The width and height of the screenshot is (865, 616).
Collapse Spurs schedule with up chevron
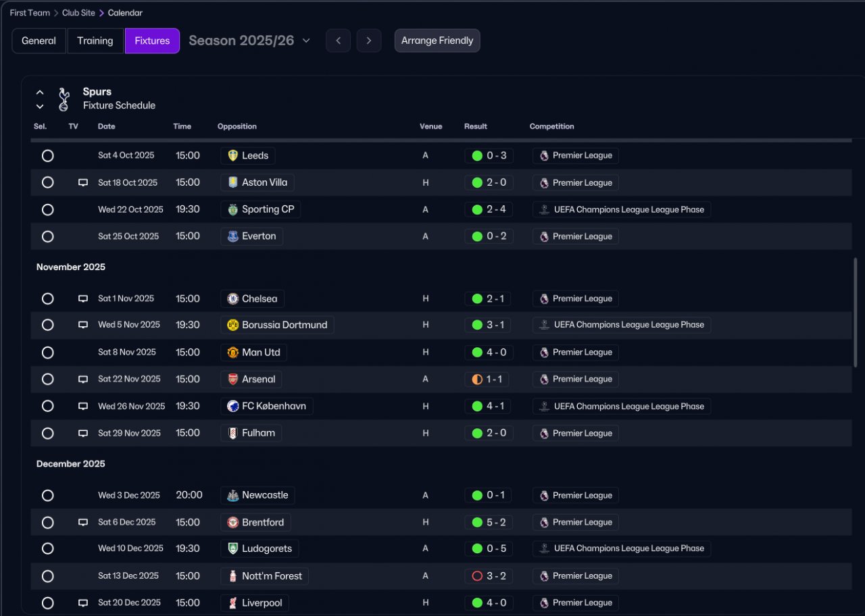click(x=40, y=93)
